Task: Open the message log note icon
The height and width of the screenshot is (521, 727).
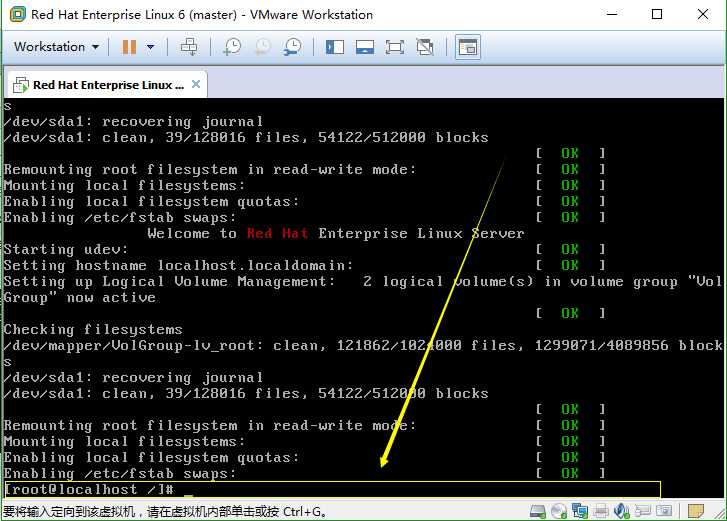Action: (695, 511)
